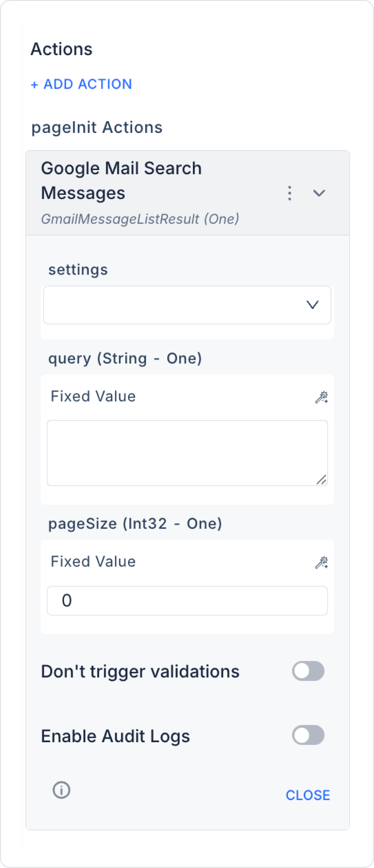Click the pageInit Actions heading
This screenshot has height=868, width=374.
coord(97,127)
